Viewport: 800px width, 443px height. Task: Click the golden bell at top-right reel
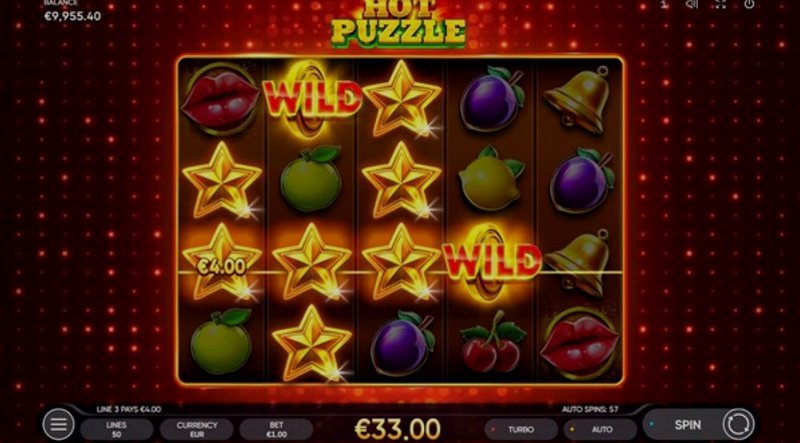pos(579,98)
